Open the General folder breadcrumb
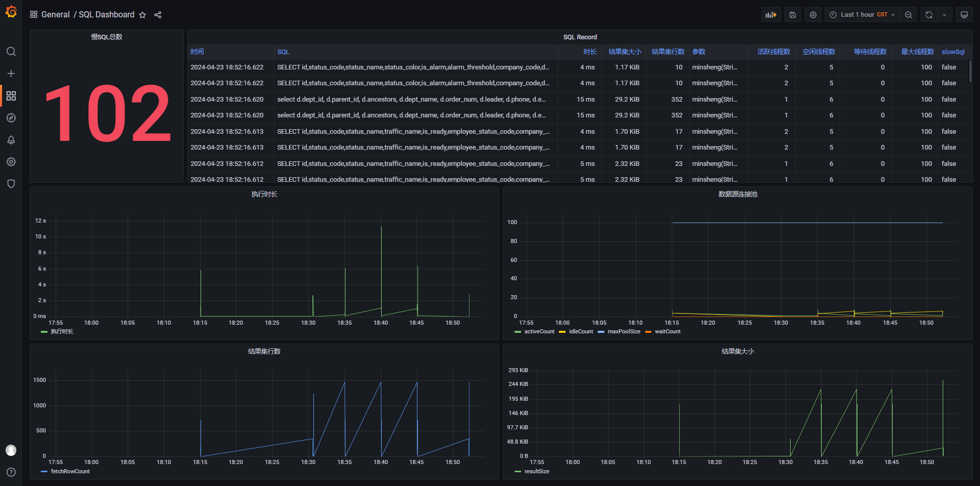This screenshot has height=486, width=980. coord(56,14)
